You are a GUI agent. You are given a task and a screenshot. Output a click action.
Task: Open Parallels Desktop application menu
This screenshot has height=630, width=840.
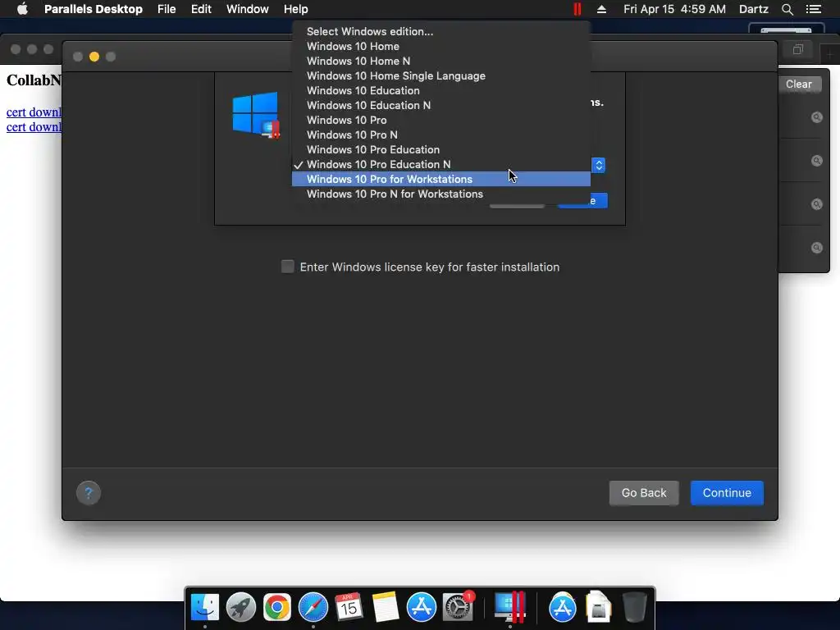click(x=94, y=9)
